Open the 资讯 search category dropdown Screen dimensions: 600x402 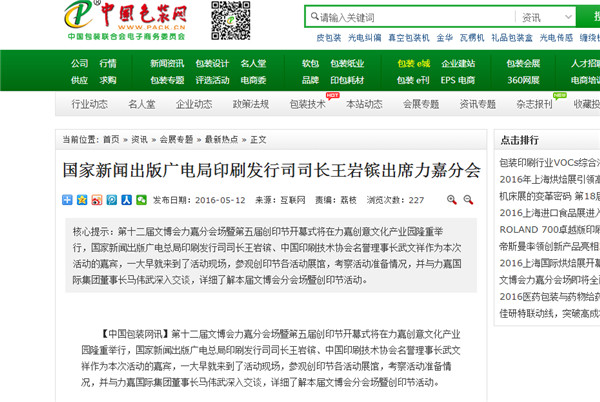point(546,17)
